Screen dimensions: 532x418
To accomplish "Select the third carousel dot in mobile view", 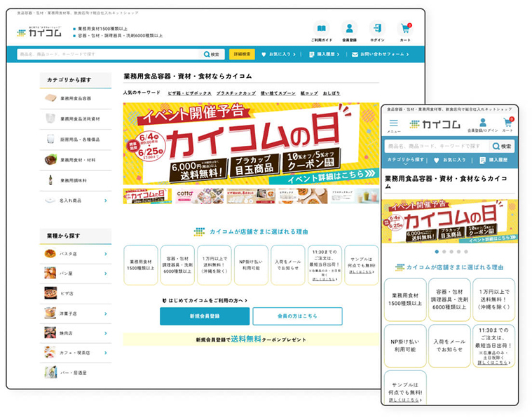I will (x=451, y=252).
